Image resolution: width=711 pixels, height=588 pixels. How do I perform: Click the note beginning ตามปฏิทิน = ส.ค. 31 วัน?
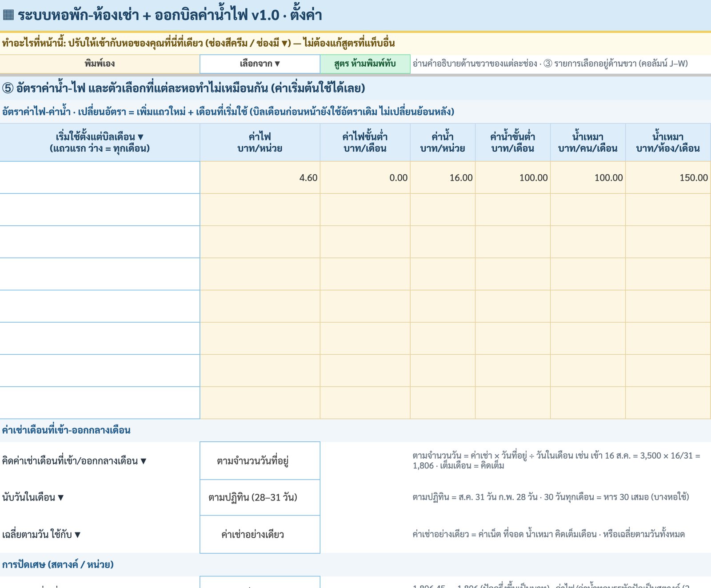(551, 497)
